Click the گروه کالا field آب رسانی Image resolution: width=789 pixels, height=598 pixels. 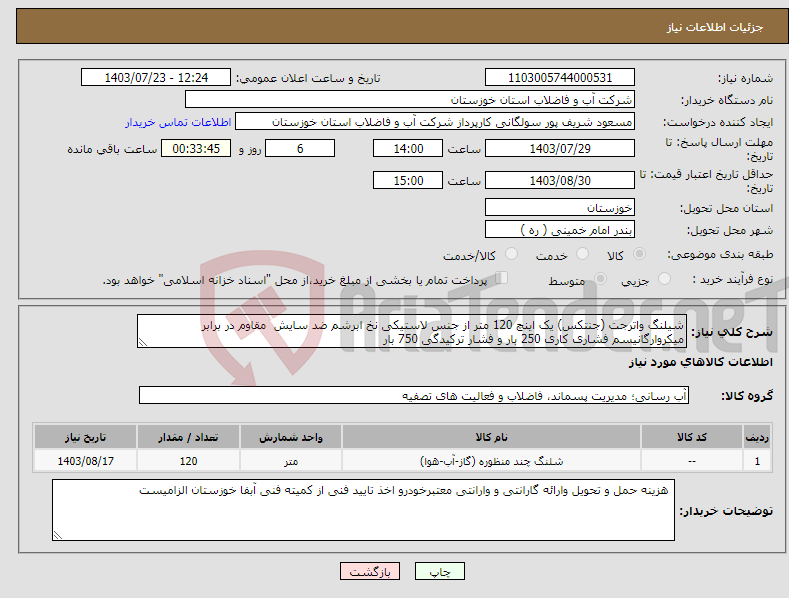pos(414,396)
